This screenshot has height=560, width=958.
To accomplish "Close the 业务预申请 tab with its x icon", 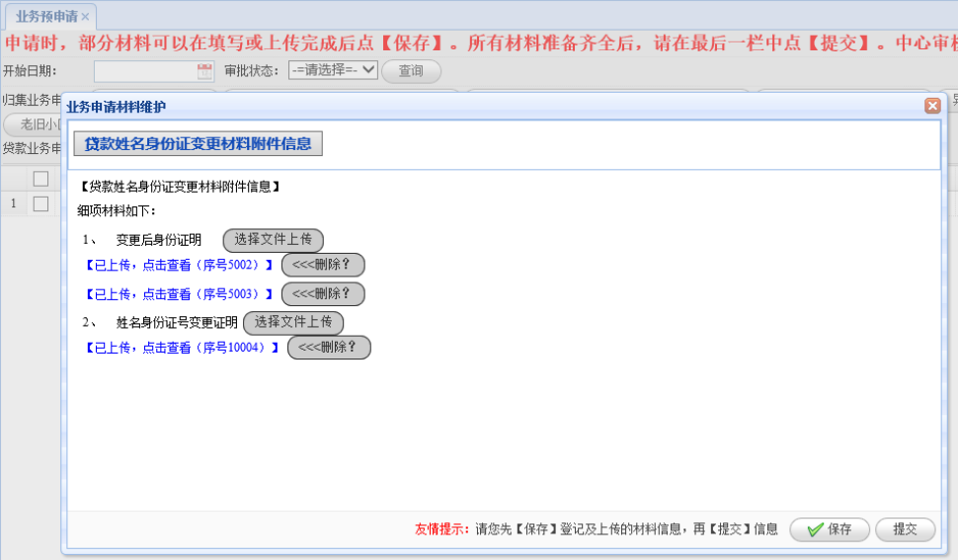I will tap(86, 18).
